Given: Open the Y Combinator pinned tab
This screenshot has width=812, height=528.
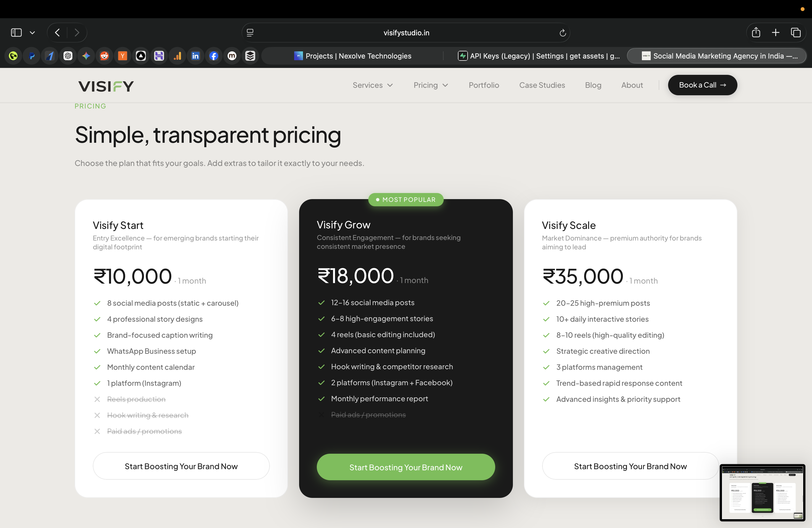Looking at the screenshot, I should 122,56.
